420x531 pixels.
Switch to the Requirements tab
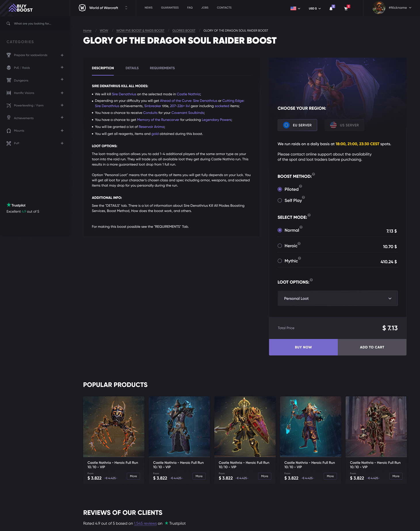(162, 68)
